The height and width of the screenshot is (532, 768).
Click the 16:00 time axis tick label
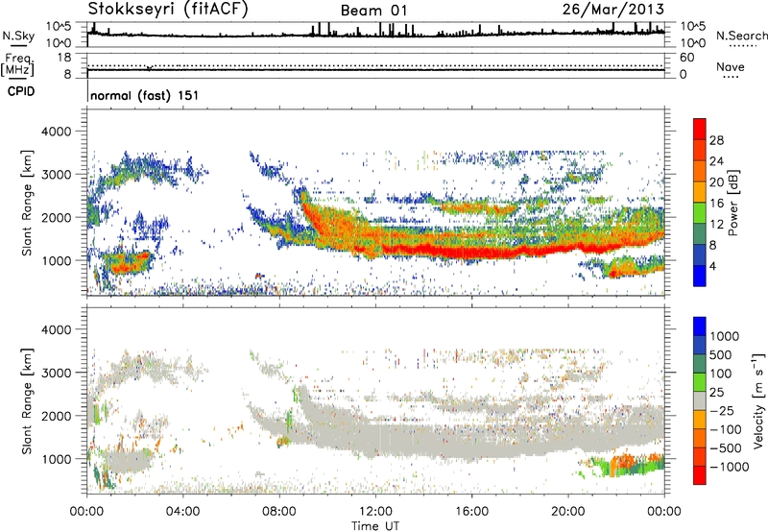click(x=471, y=512)
